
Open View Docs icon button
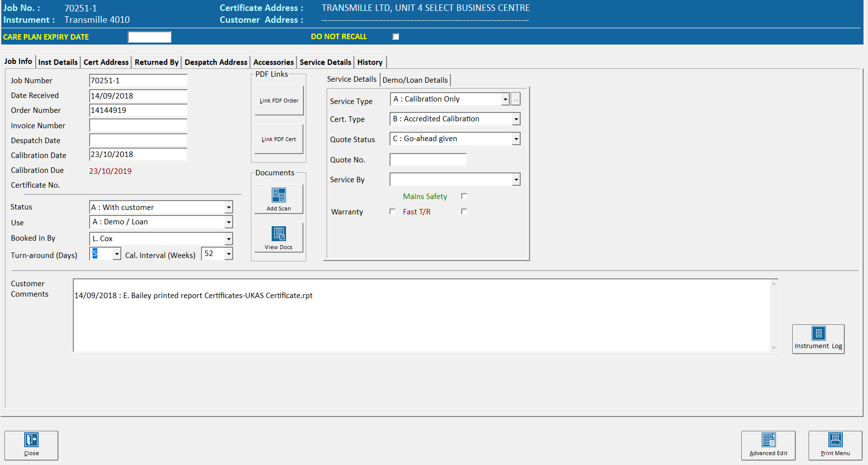tap(279, 237)
